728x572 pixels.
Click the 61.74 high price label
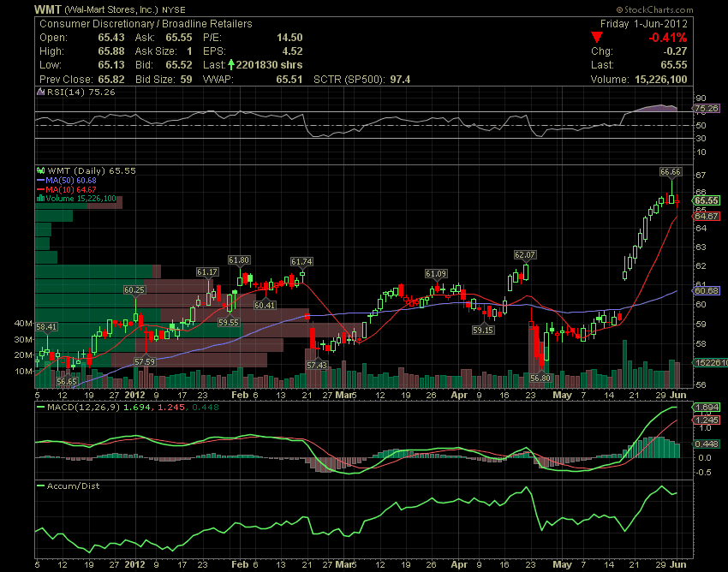click(x=301, y=261)
